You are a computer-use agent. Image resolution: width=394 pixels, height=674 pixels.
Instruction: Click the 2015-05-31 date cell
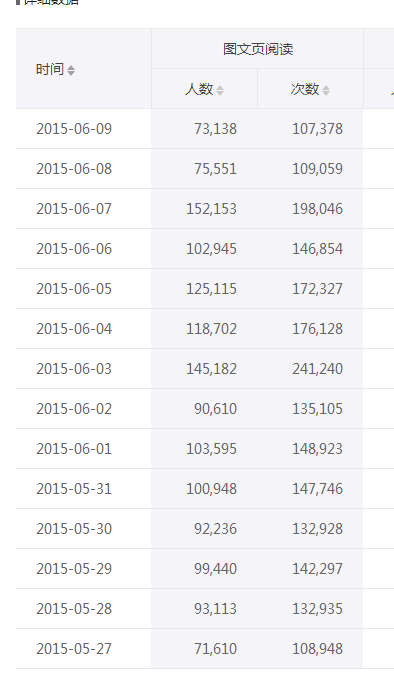click(74, 489)
